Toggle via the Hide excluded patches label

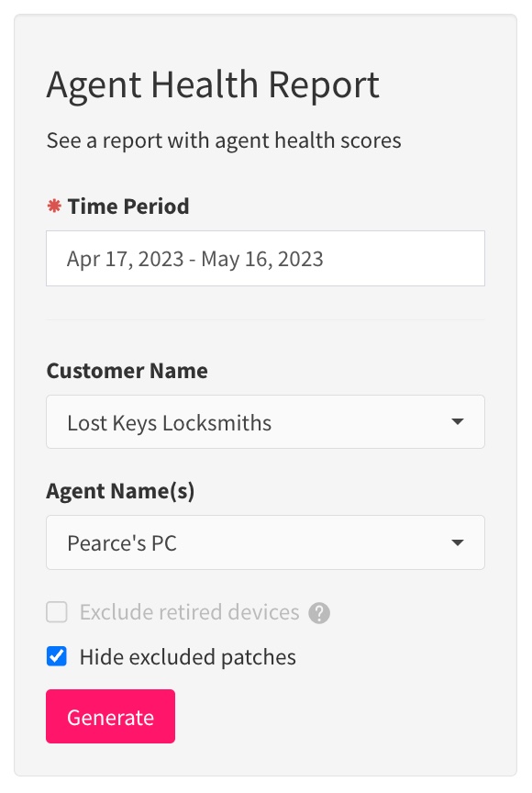[187, 657]
